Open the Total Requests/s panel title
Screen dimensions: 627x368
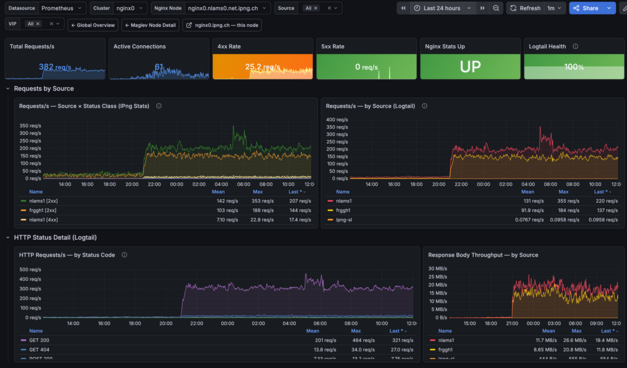click(x=32, y=46)
